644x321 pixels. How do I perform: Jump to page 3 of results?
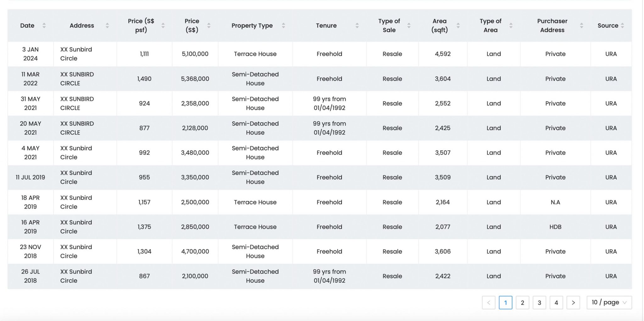(x=539, y=302)
